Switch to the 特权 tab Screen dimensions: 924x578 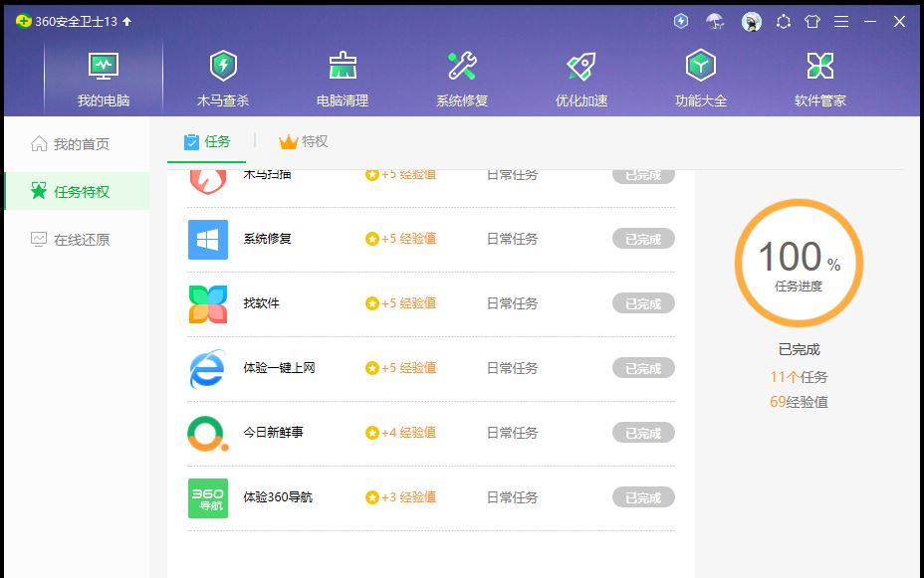coord(304,141)
